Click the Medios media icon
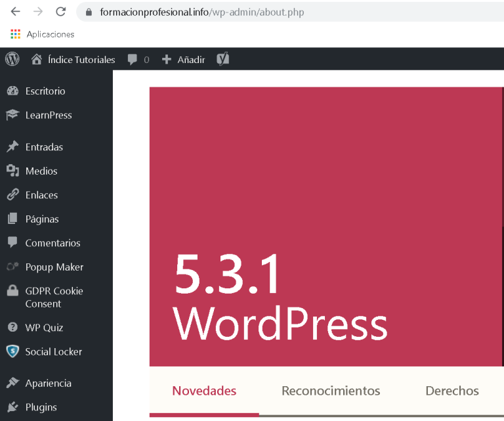The image size is (504, 421). pyautogui.click(x=12, y=171)
